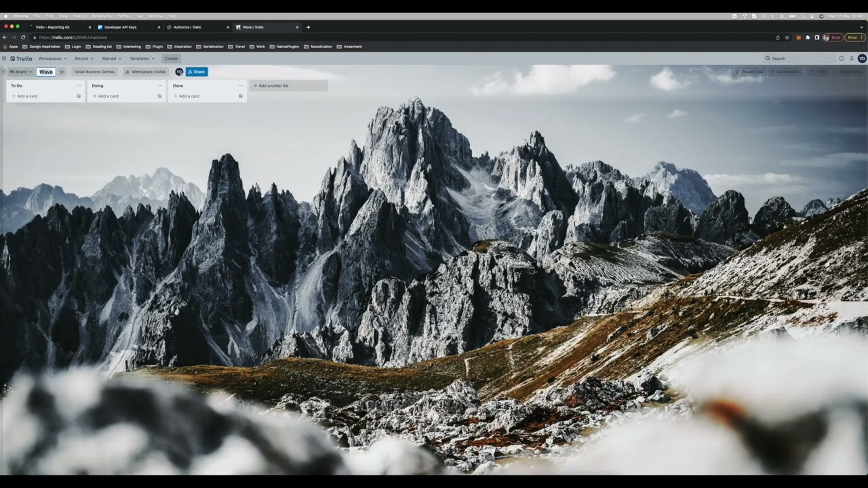The image size is (868, 488).
Task: Open Power-Ups
Action: pos(749,72)
